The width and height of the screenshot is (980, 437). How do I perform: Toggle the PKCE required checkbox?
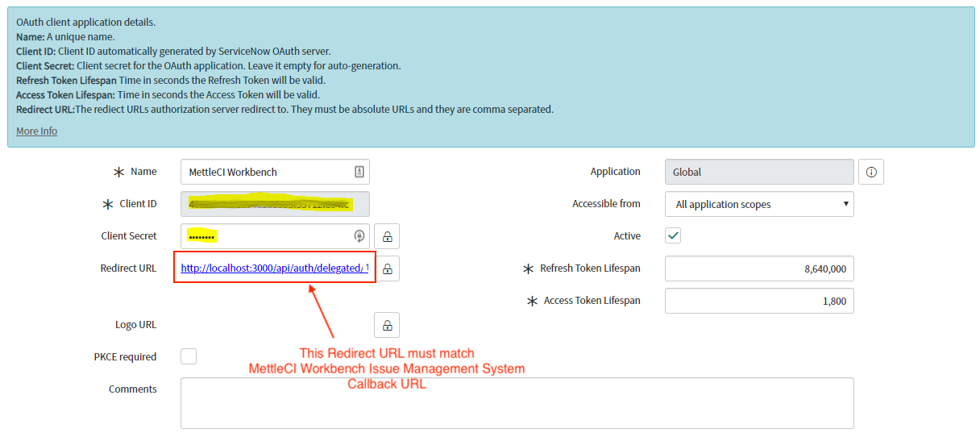click(x=189, y=356)
